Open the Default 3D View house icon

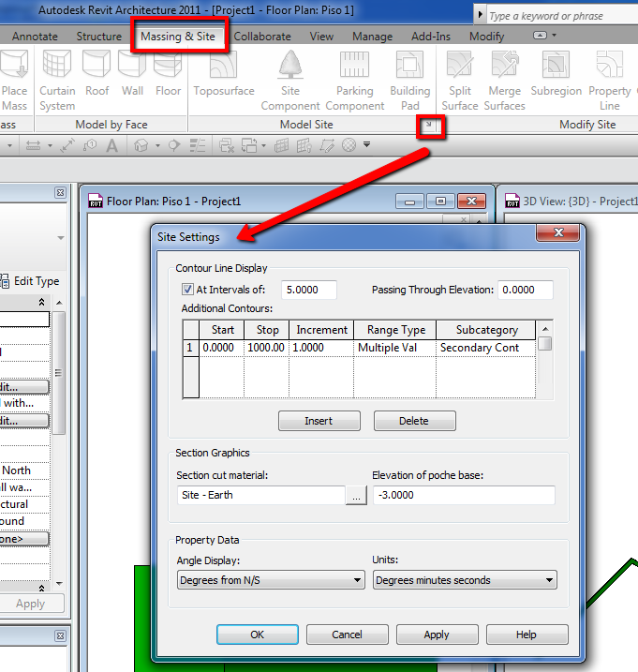(141, 145)
